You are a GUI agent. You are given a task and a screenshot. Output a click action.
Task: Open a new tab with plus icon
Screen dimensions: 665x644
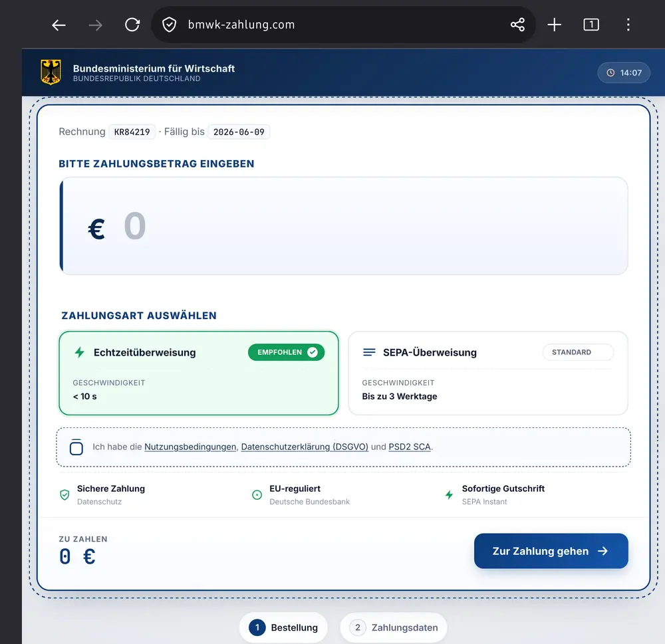click(x=555, y=25)
